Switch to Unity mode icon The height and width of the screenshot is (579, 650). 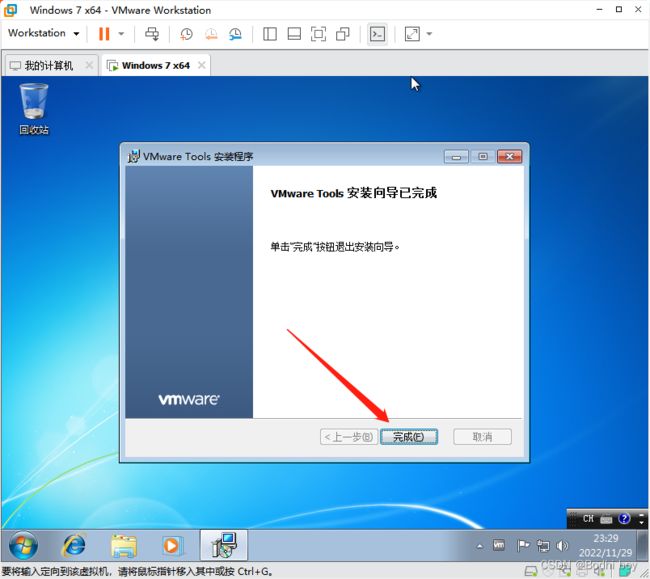click(343, 34)
